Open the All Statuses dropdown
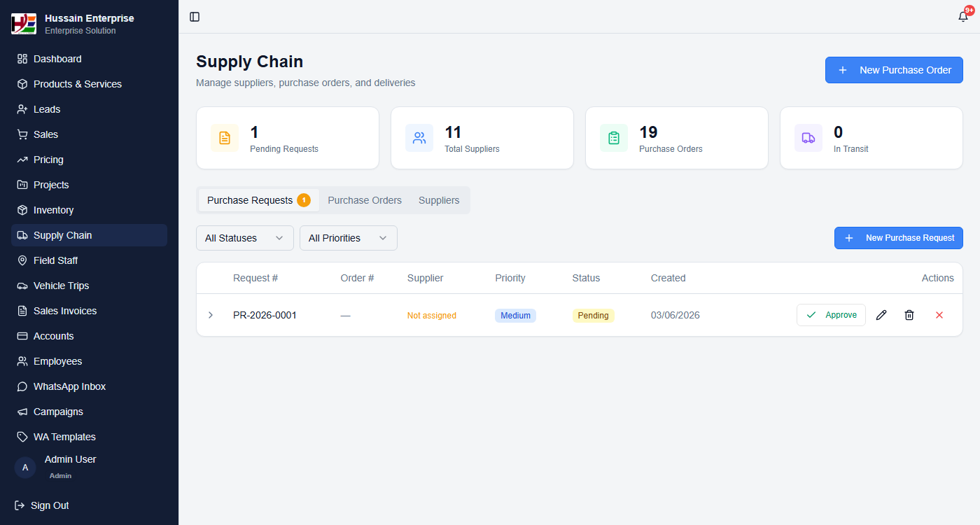 click(x=245, y=238)
